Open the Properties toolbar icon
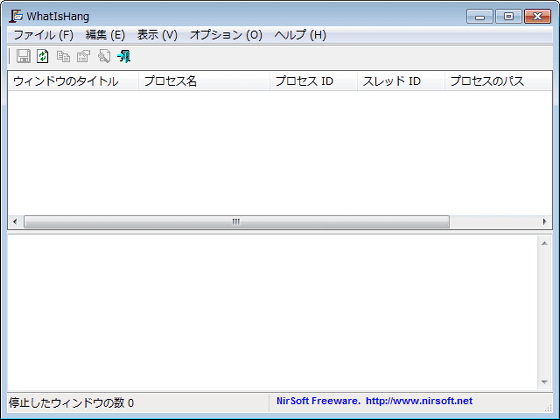 84,56
